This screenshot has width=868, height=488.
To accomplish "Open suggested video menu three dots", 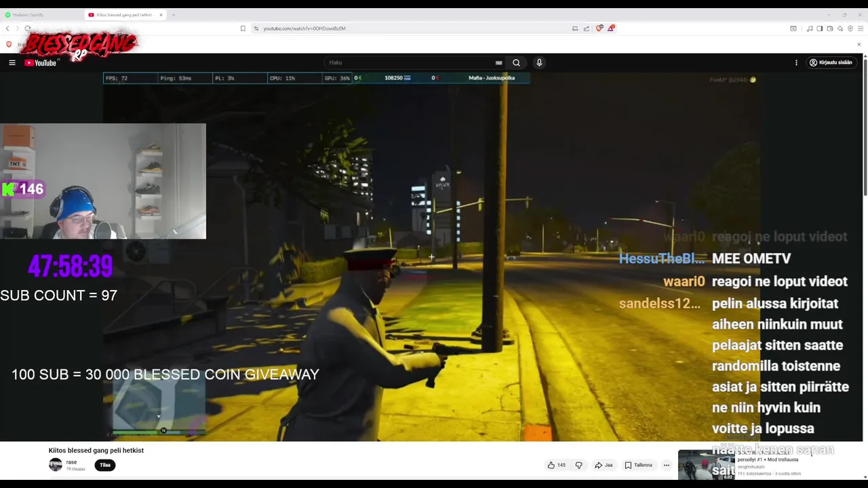I will point(811,453).
